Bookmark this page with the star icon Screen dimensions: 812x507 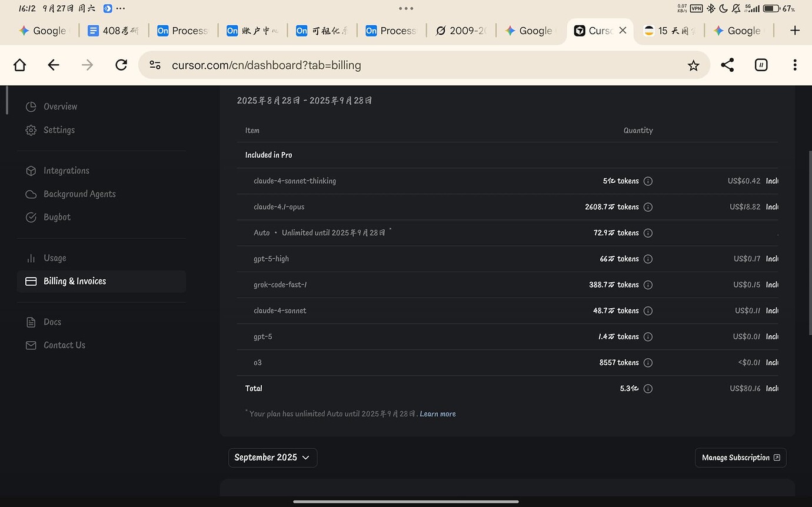693,65
